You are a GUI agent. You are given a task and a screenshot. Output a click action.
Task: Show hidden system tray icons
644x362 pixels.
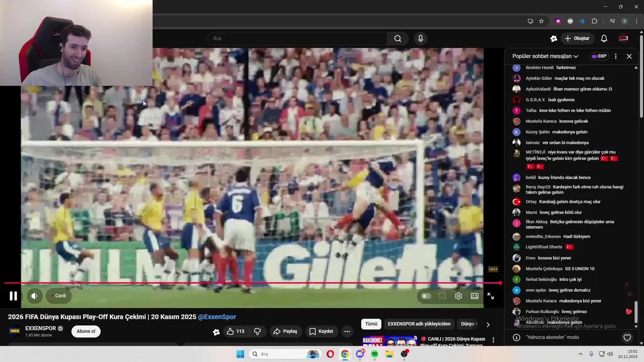580,354
